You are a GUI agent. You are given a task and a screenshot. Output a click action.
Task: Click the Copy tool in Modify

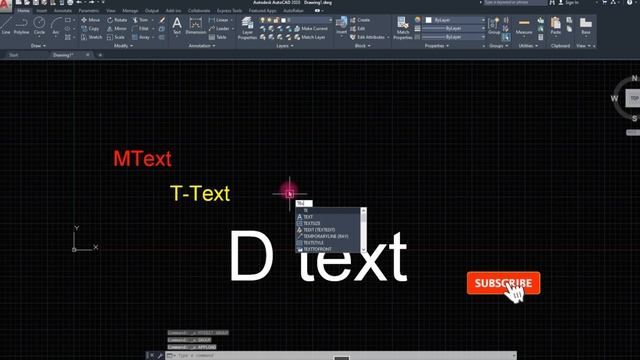[x=90, y=29]
